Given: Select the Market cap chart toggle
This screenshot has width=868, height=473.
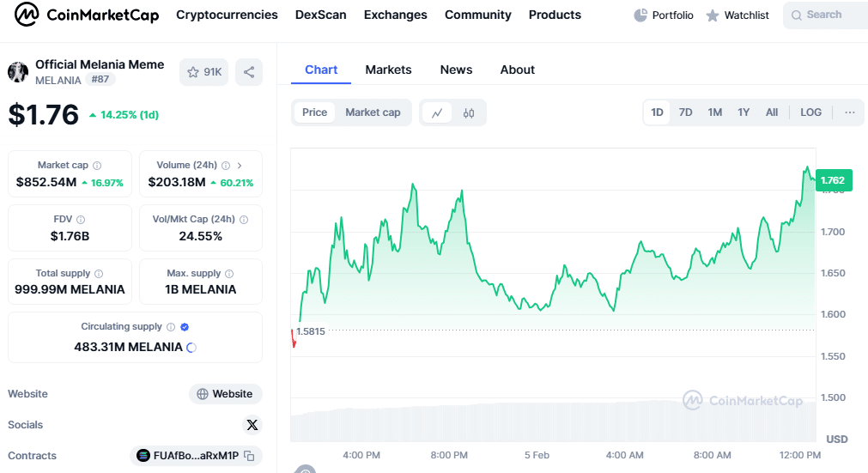Looking at the screenshot, I should tap(373, 112).
